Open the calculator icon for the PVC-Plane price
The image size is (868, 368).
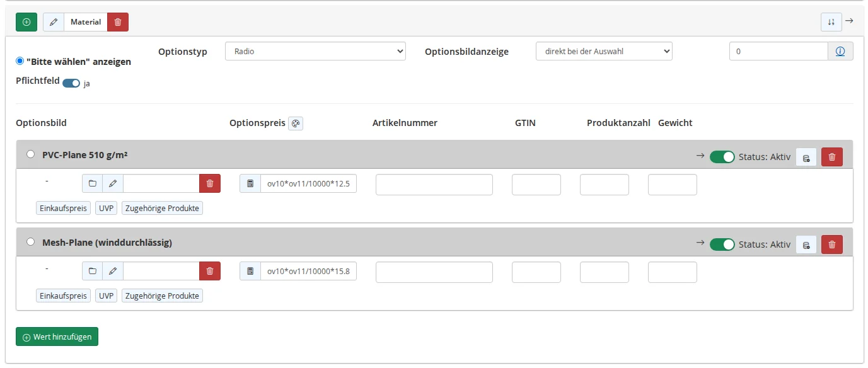click(250, 184)
